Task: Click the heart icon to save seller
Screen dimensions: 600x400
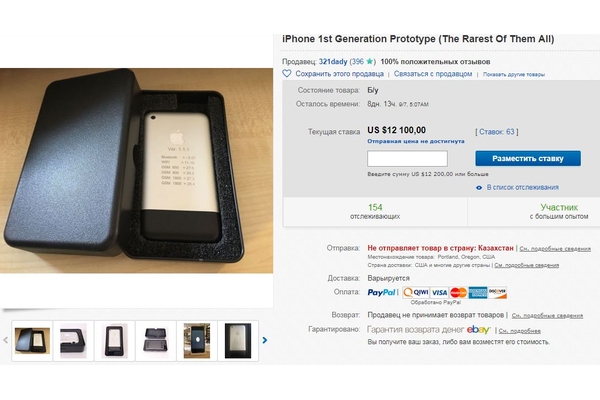Action: 287,73
